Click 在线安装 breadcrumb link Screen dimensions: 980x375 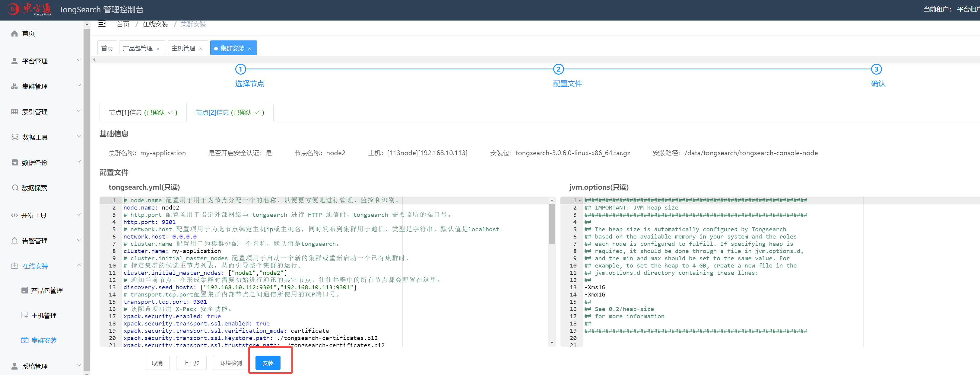tap(155, 24)
